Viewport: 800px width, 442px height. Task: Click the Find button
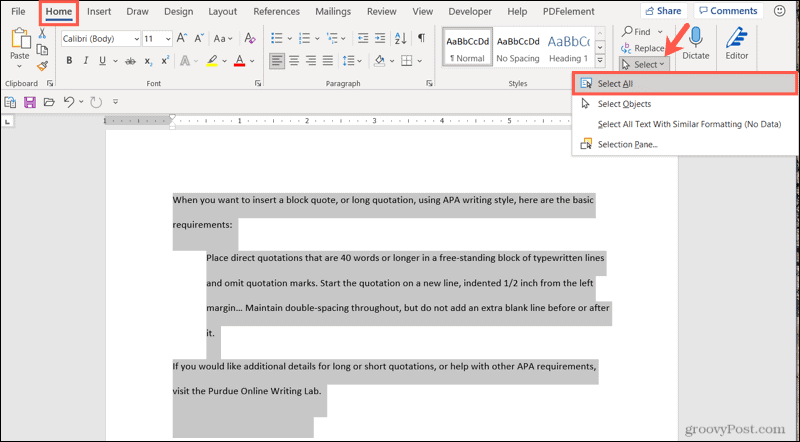pos(642,32)
